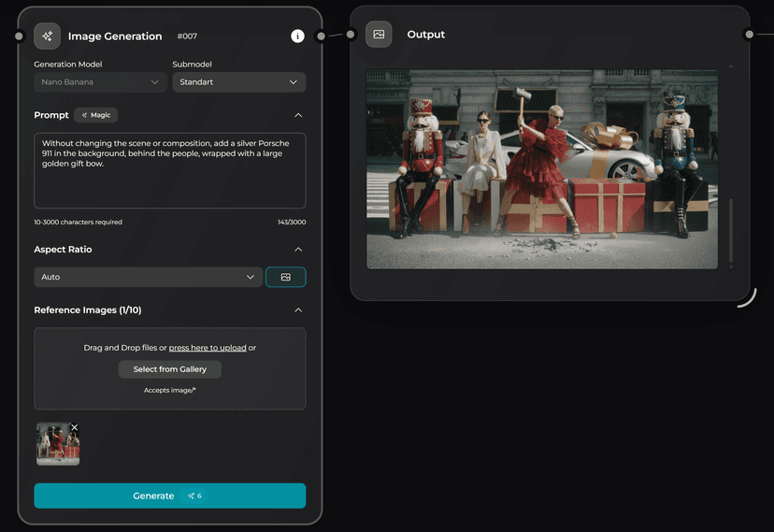Click the output port right of Output node
Viewport: 774px width, 532px height.
(x=749, y=35)
